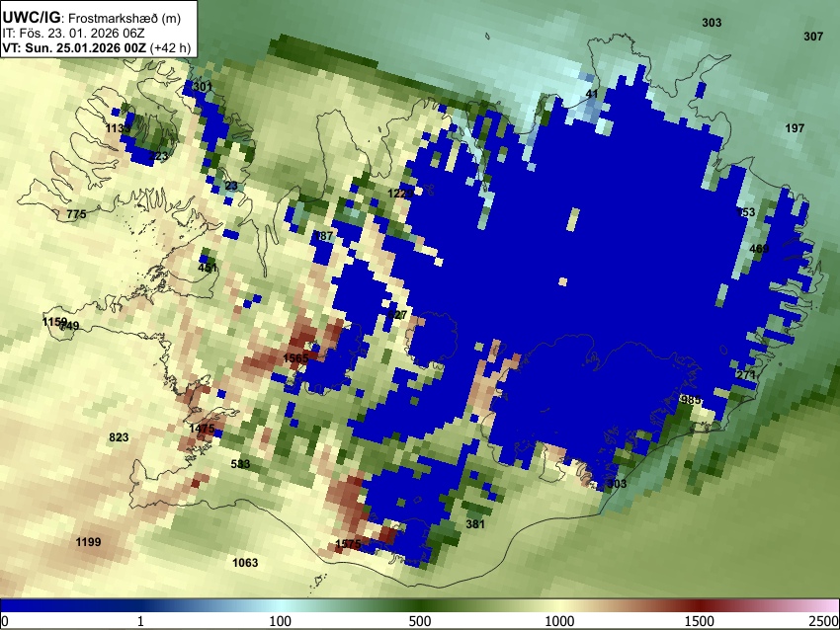Click the 307 value on the map
Image resolution: width=840 pixels, height=630 pixels.
[813, 37]
